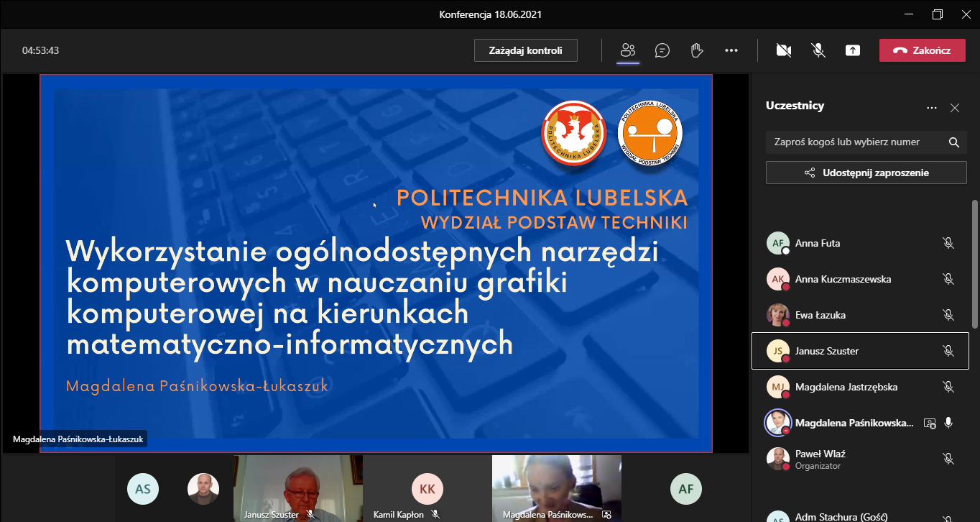Open the conversation chat icon
Image resolution: width=980 pixels, height=522 pixels.
click(x=662, y=50)
